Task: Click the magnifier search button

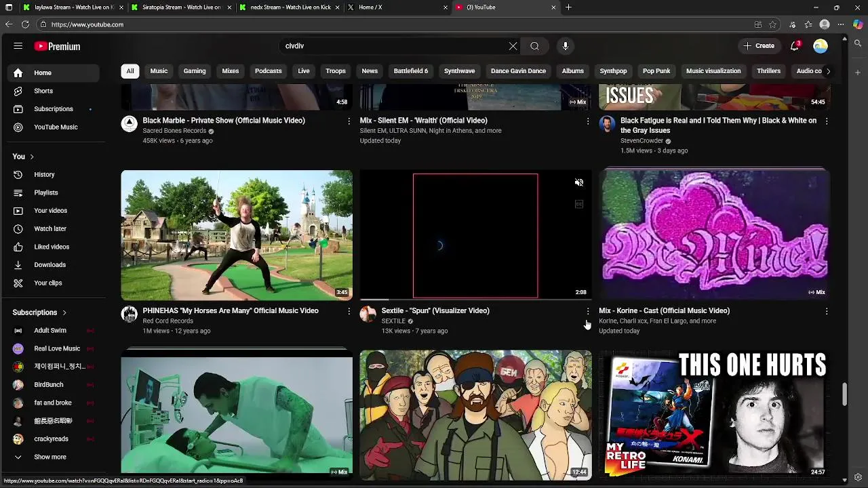Action: pyautogui.click(x=534, y=46)
